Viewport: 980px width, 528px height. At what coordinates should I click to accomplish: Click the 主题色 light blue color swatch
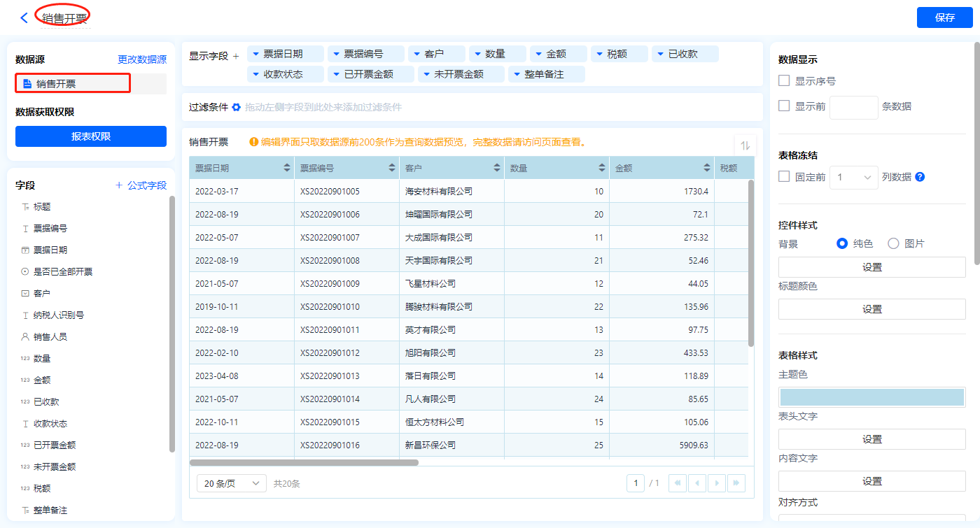coord(871,397)
